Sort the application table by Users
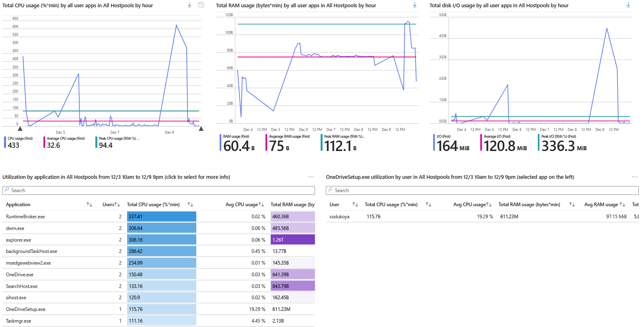Image resolution: width=644 pixels, height=327 pixels. (117, 205)
